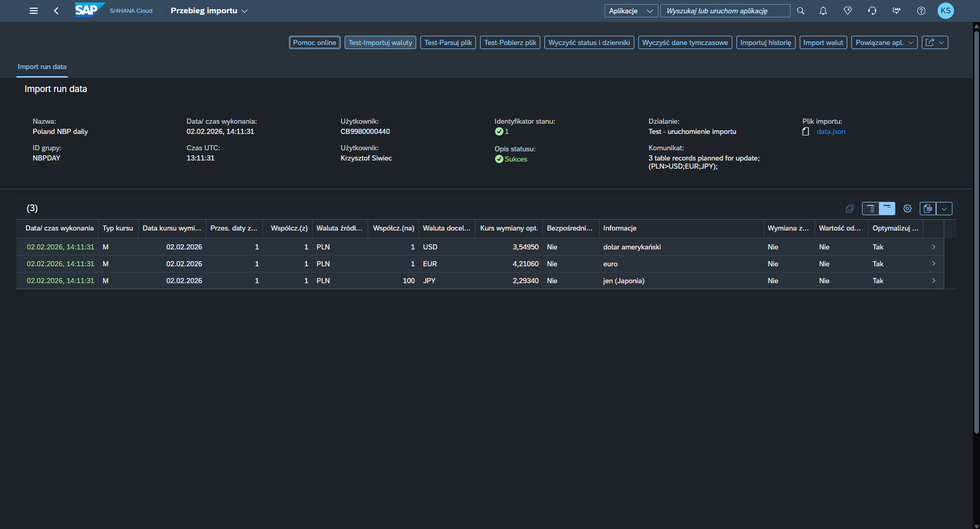
Task: Click the help question mark icon
Action: point(921,11)
